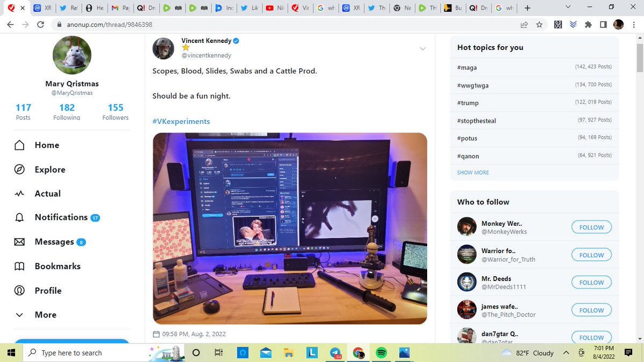Open the Mail app on taskbar
The image size is (644, 362).
[x=265, y=352]
